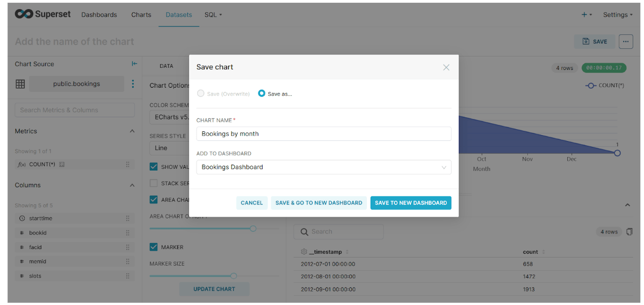Screen dimensions: 644x305
Task: Select the Save as radio option
Action: pyautogui.click(x=262, y=94)
